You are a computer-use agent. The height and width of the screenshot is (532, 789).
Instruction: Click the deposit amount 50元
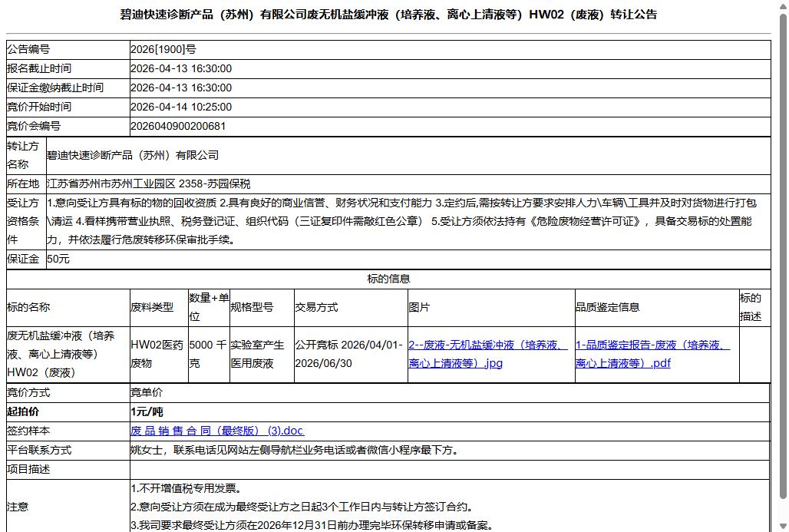(58, 259)
